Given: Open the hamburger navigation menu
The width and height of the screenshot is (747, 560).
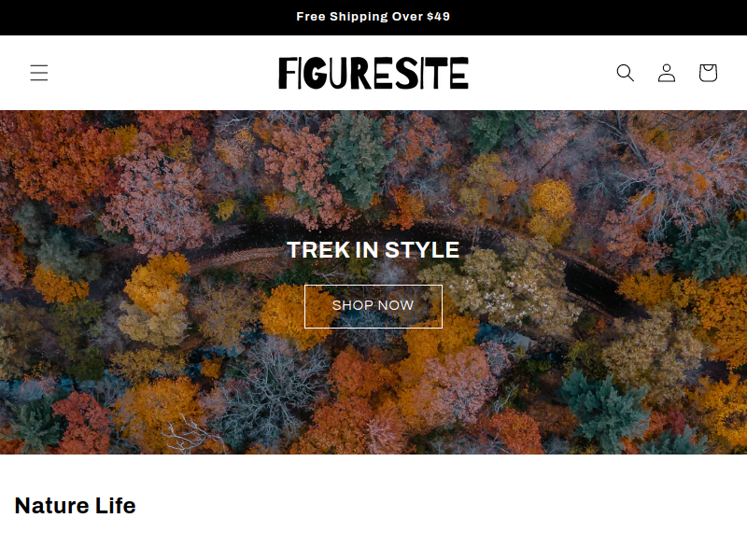Looking at the screenshot, I should (x=39, y=73).
